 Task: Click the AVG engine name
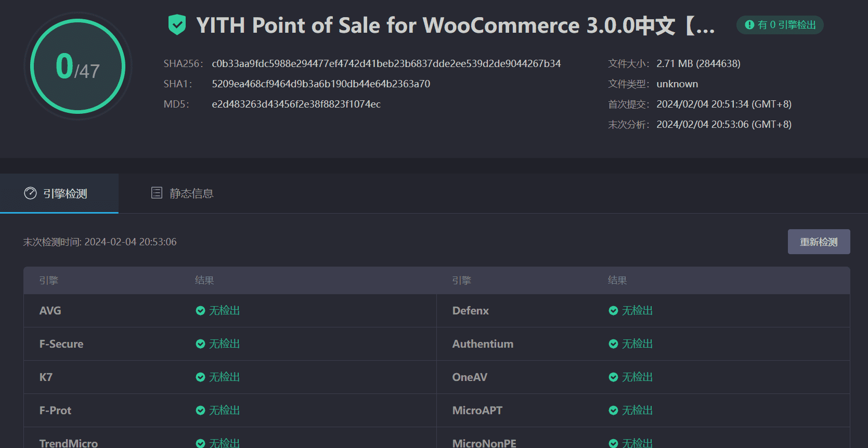50,311
